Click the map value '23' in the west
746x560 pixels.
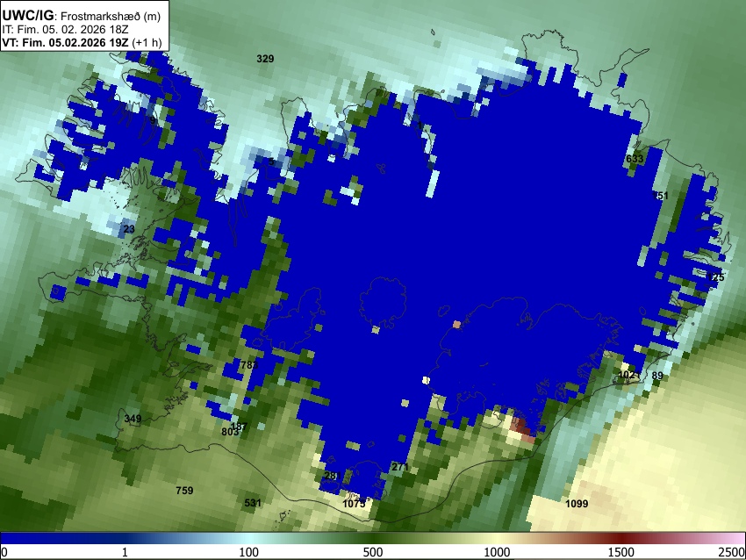[129, 229]
